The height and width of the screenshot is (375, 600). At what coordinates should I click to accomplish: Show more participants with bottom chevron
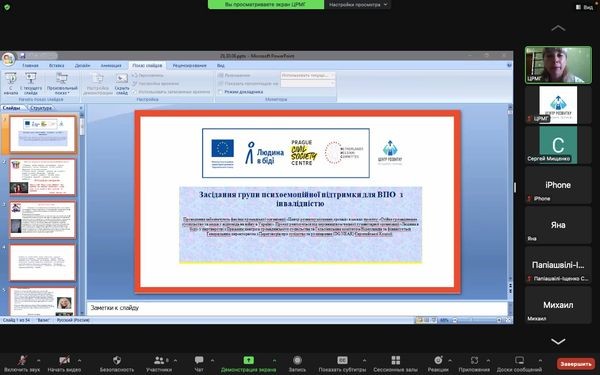click(558, 341)
